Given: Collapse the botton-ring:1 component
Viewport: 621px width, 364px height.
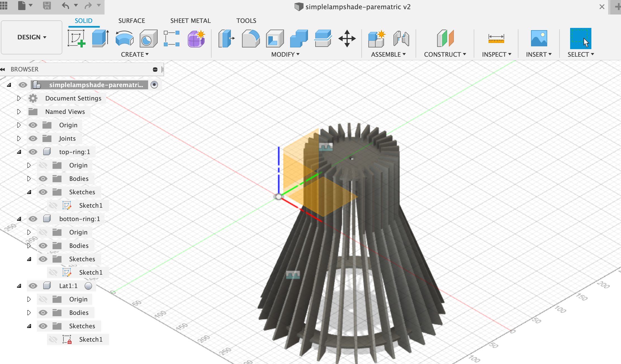Looking at the screenshot, I should click(x=19, y=219).
